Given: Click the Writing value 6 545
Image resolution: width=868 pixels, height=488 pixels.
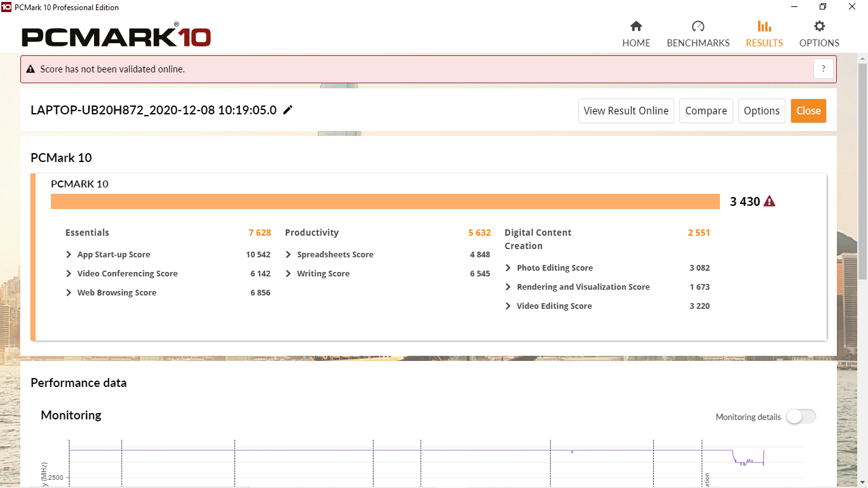Looking at the screenshot, I should 480,274.
